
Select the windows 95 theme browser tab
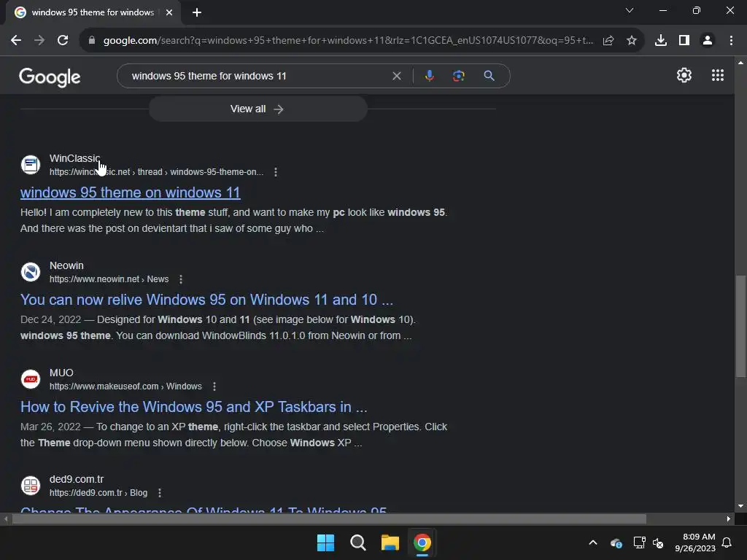point(93,12)
